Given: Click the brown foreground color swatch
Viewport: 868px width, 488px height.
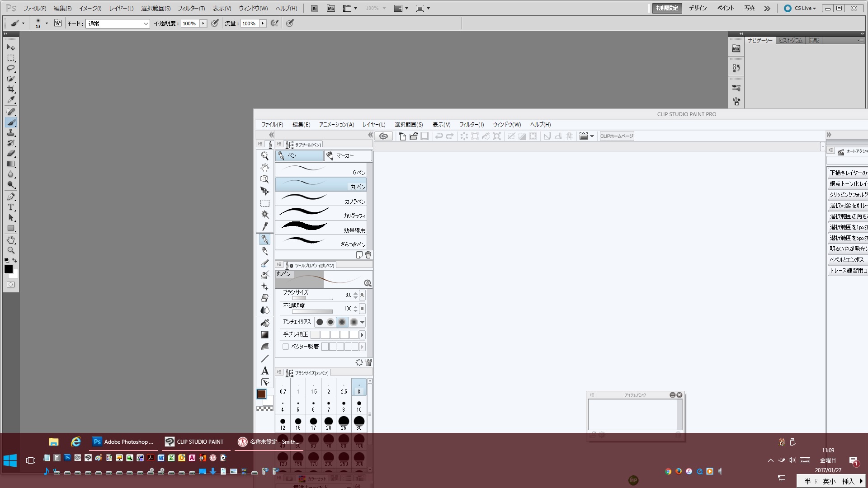Looking at the screenshot, I should (262, 394).
